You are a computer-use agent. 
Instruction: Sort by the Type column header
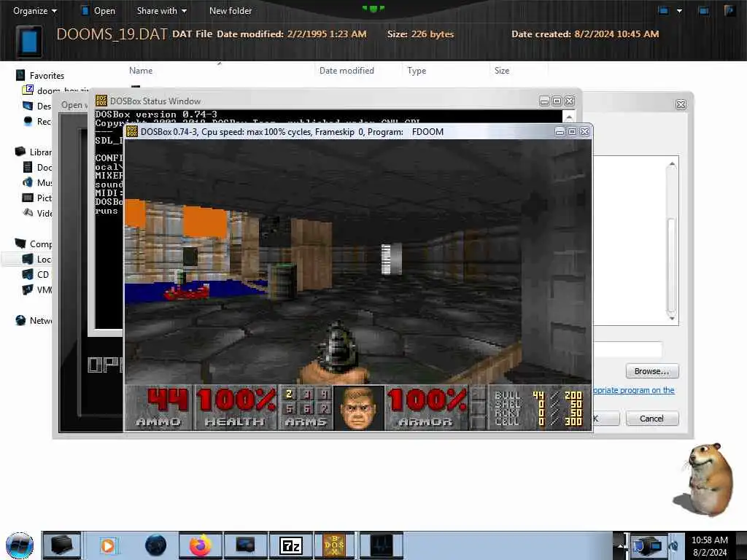[x=417, y=71]
